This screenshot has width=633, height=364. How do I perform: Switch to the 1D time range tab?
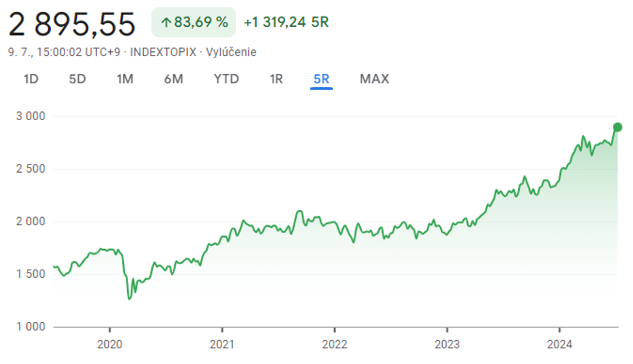coord(32,79)
